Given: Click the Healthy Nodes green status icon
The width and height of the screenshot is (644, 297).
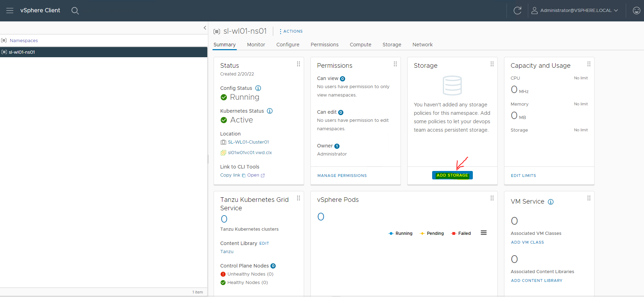Looking at the screenshot, I should (x=223, y=283).
